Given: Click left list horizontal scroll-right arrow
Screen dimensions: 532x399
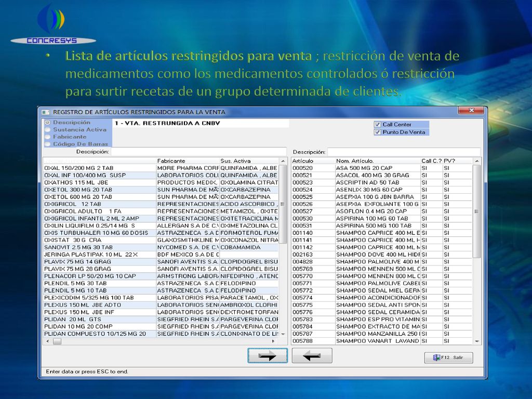Looking at the screenshot, I should tap(274, 341).
